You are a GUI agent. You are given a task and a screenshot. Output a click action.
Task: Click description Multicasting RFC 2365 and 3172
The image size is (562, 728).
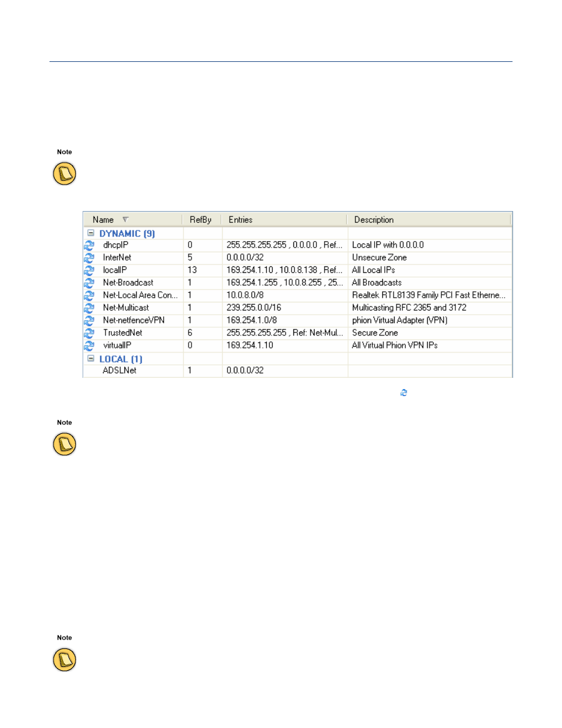pyautogui.click(x=409, y=308)
